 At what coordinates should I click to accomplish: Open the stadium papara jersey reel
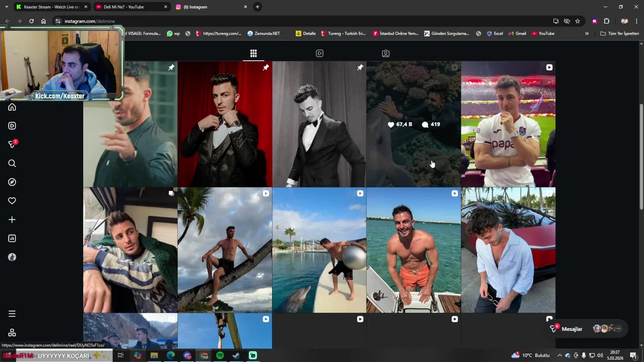point(508,124)
